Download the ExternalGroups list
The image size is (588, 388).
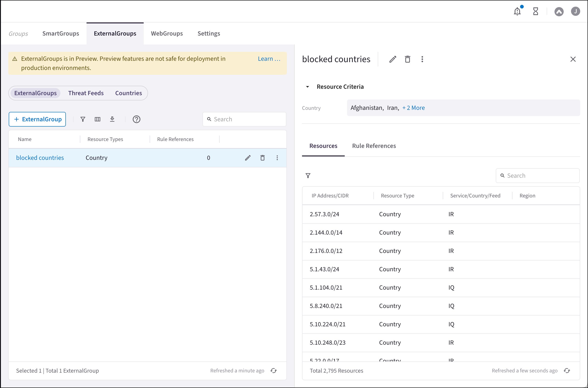112,119
